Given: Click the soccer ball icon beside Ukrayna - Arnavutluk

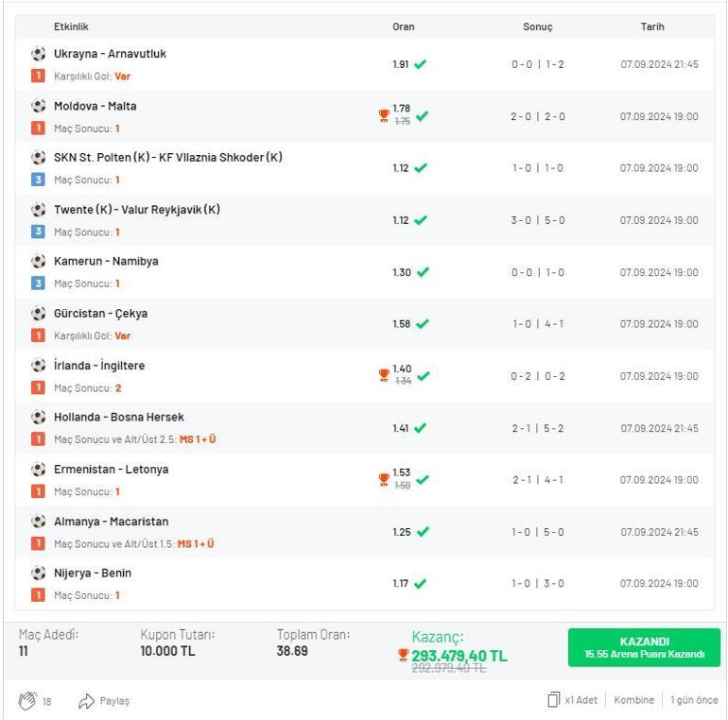Looking at the screenshot, I should point(38,54).
